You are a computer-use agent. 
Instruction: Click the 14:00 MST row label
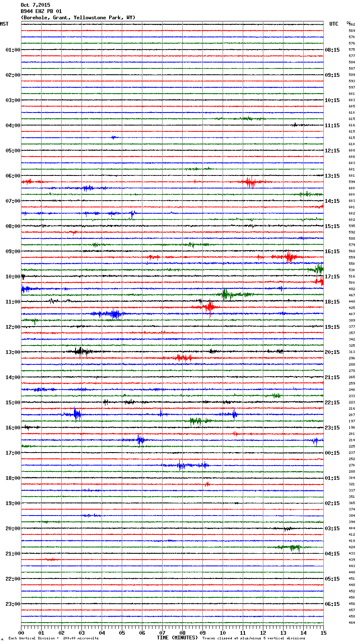pyautogui.click(x=13, y=377)
